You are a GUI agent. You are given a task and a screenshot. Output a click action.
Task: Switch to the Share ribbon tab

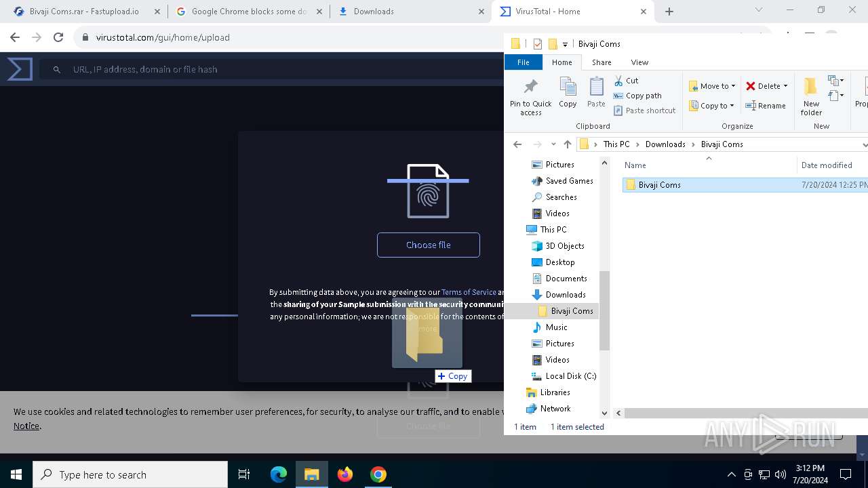coord(601,62)
